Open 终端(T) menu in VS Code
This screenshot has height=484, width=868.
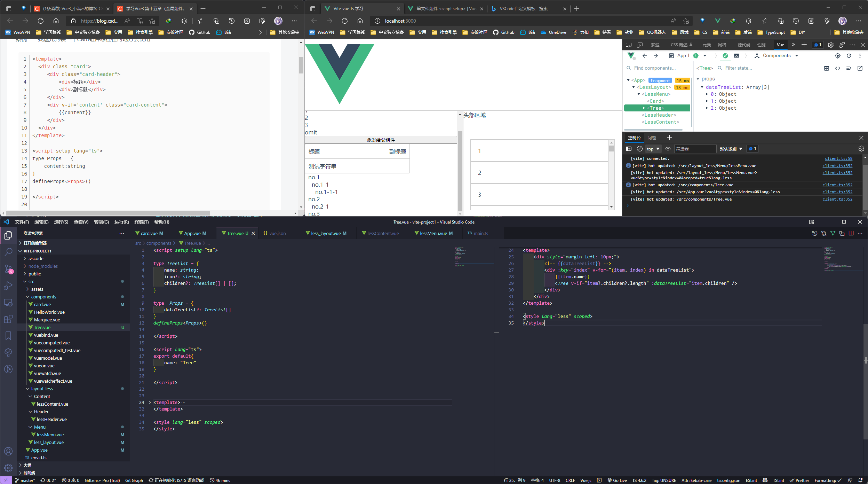click(x=141, y=222)
